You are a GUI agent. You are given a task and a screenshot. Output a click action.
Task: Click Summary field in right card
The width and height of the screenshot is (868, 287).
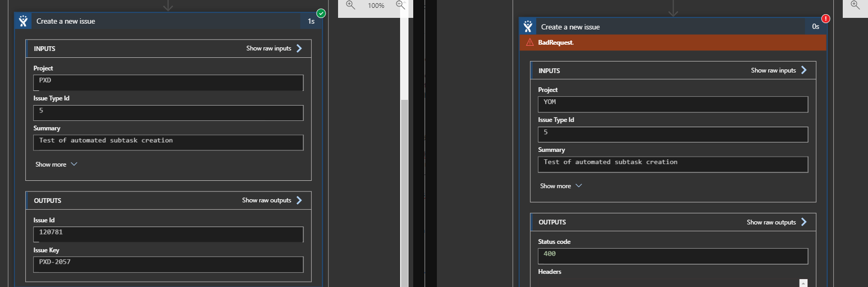coord(673,165)
